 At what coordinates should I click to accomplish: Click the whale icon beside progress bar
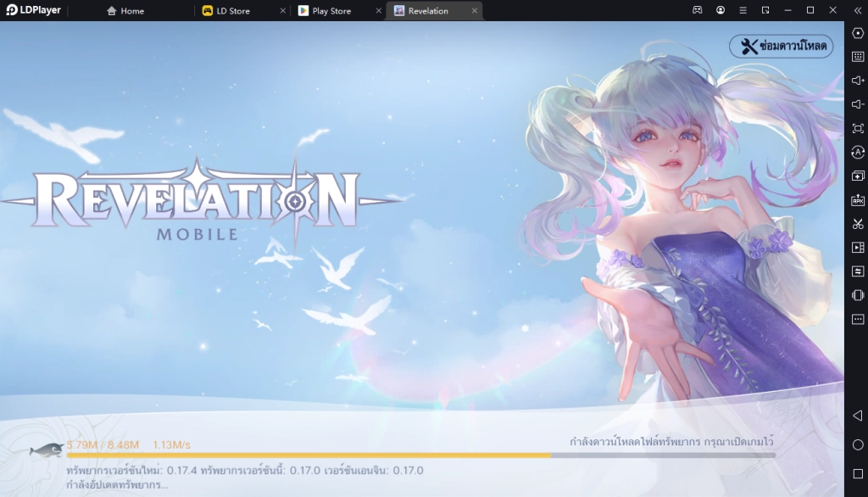point(46,450)
